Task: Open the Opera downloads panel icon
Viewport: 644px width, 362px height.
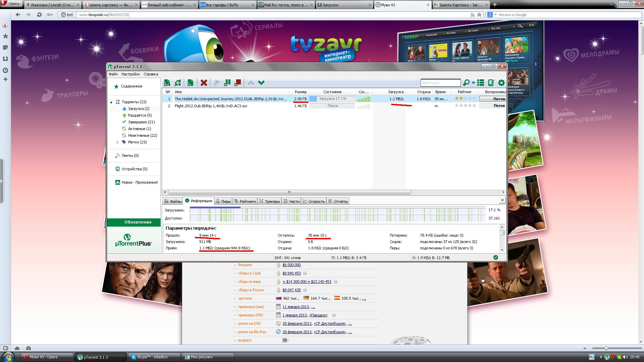Action: (5, 59)
